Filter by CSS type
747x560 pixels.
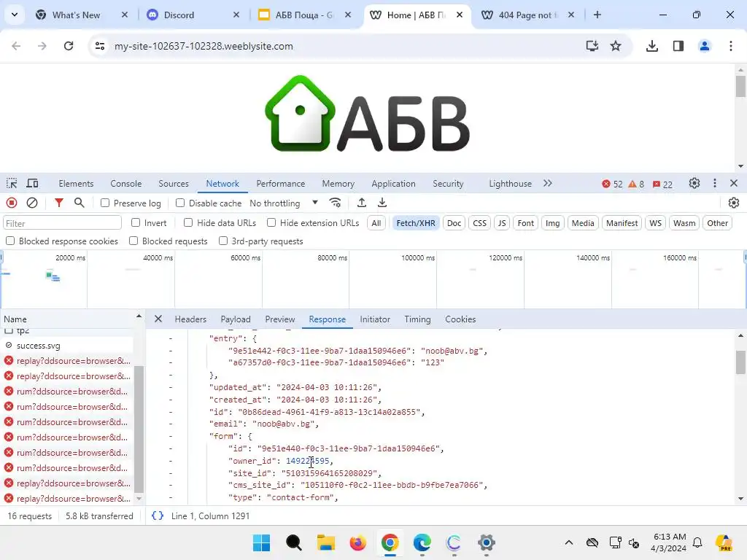[x=480, y=223]
